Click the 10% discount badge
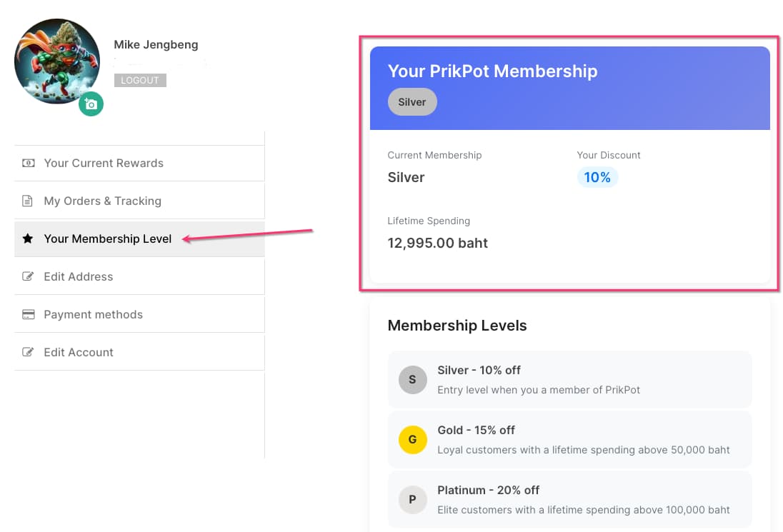 coord(597,177)
